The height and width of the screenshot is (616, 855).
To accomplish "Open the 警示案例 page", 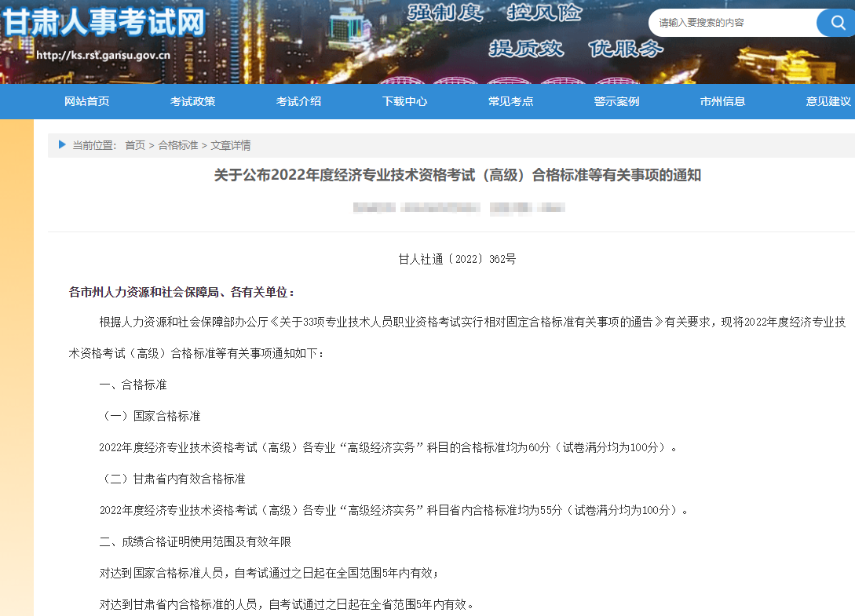I will coord(616,101).
